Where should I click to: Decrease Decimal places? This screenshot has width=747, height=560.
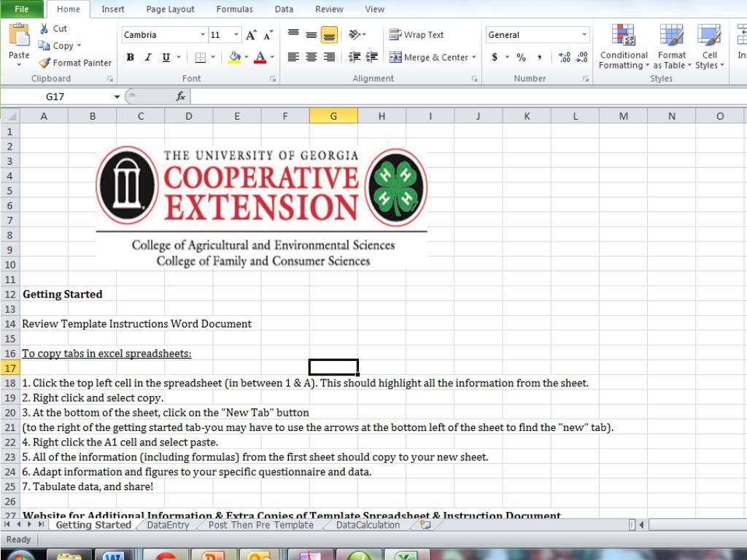(581, 57)
